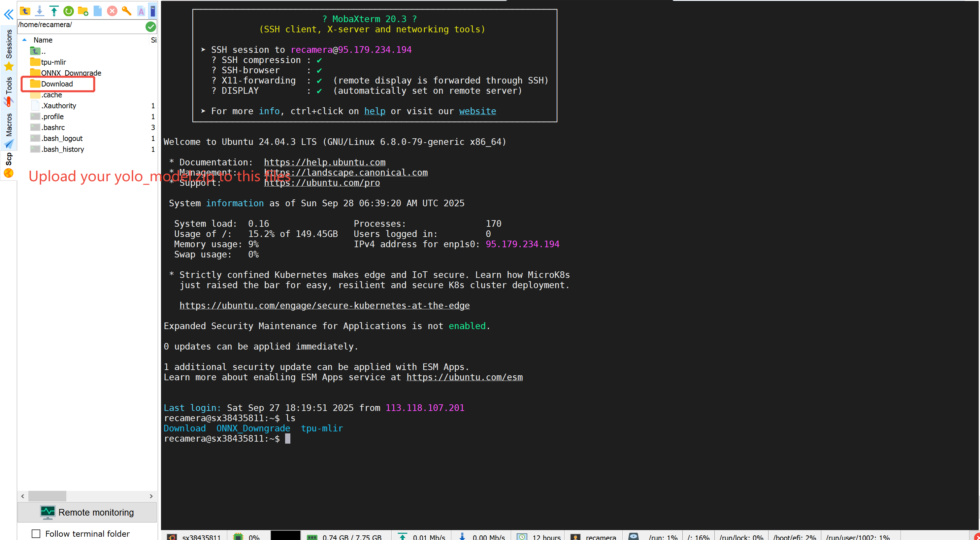Click the upload to current folder icon

coord(54,11)
